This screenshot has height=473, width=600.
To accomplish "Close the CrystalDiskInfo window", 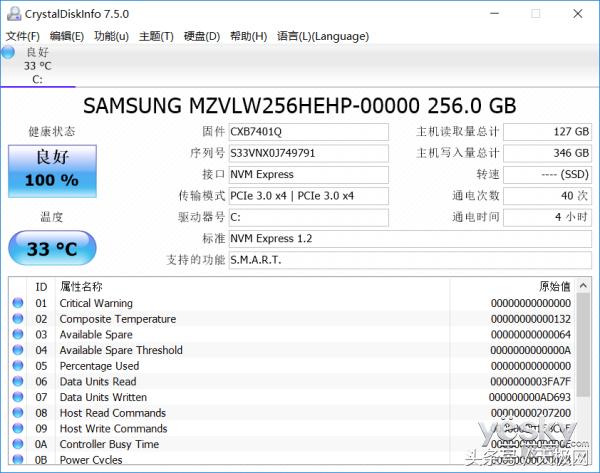I will coord(578,14).
